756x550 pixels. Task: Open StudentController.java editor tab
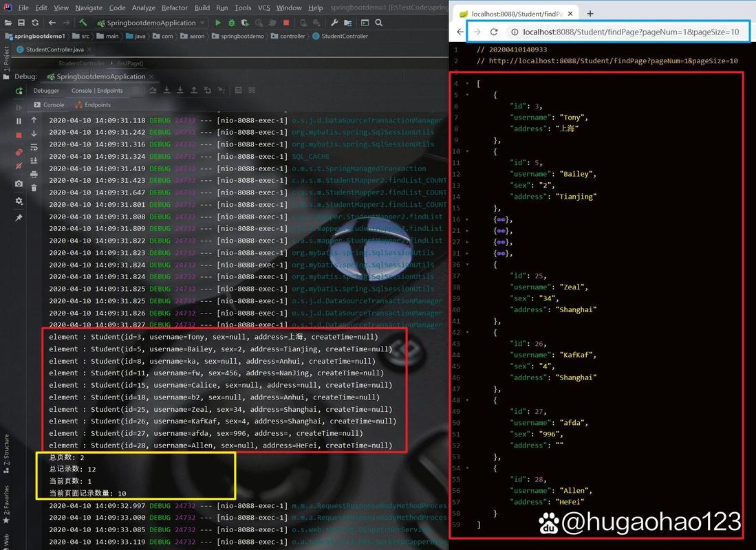[54, 49]
